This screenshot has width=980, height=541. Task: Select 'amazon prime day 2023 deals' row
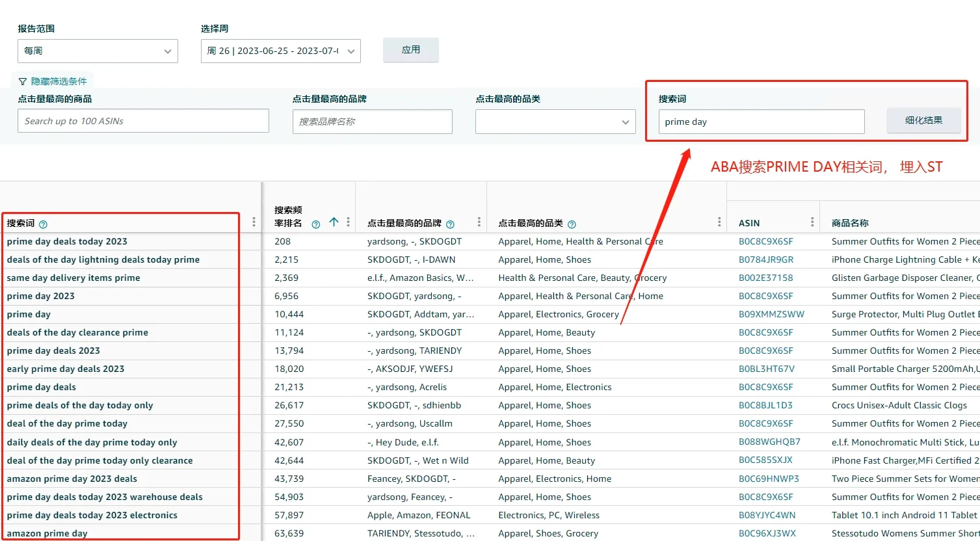[72, 479]
